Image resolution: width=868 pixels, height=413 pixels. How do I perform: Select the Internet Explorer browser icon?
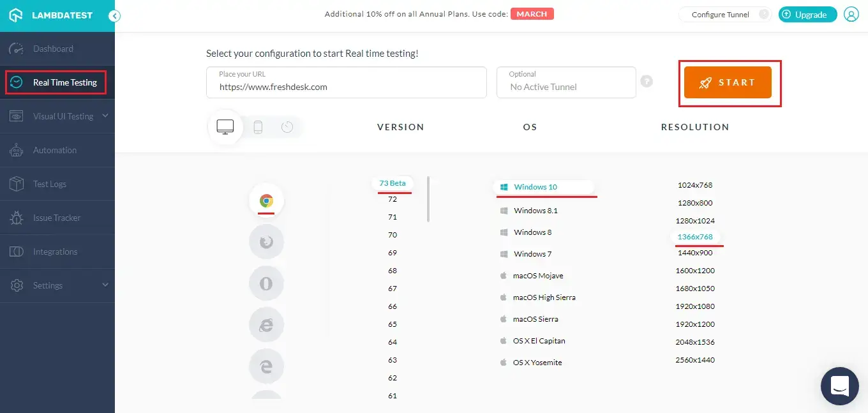click(266, 325)
